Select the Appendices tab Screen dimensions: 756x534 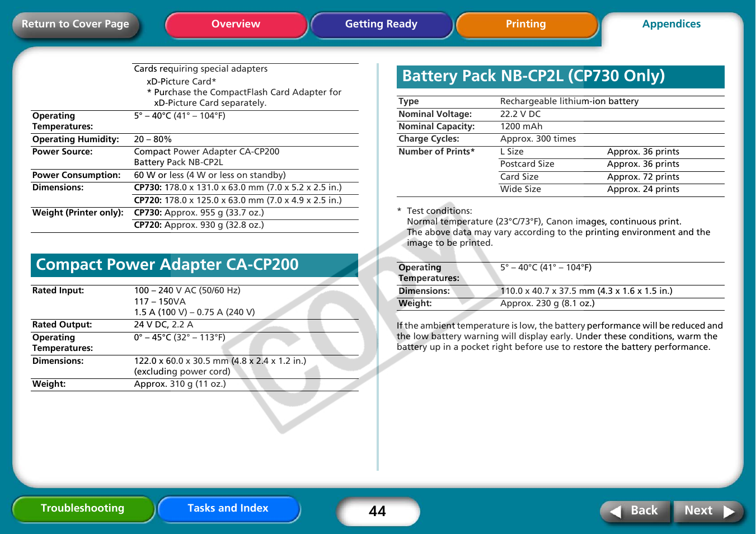(672, 24)
